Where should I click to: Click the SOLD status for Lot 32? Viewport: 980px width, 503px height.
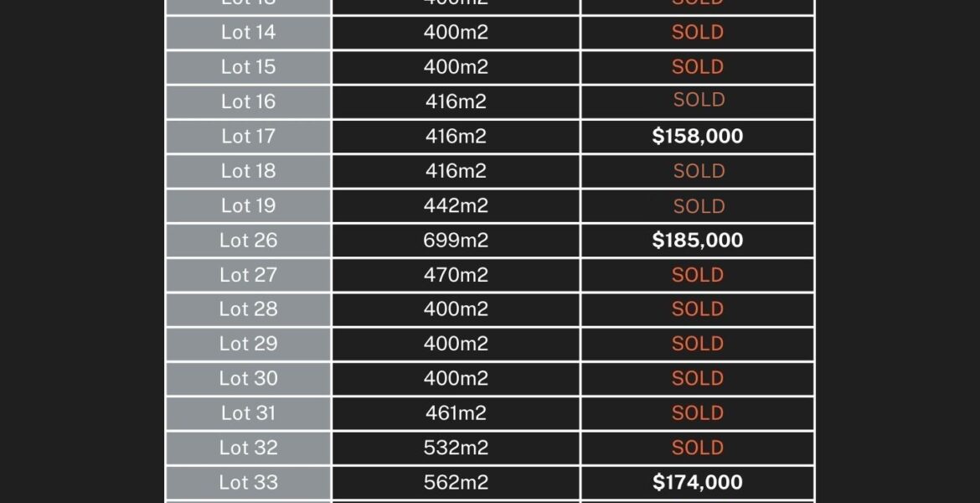tap(697, 448)
